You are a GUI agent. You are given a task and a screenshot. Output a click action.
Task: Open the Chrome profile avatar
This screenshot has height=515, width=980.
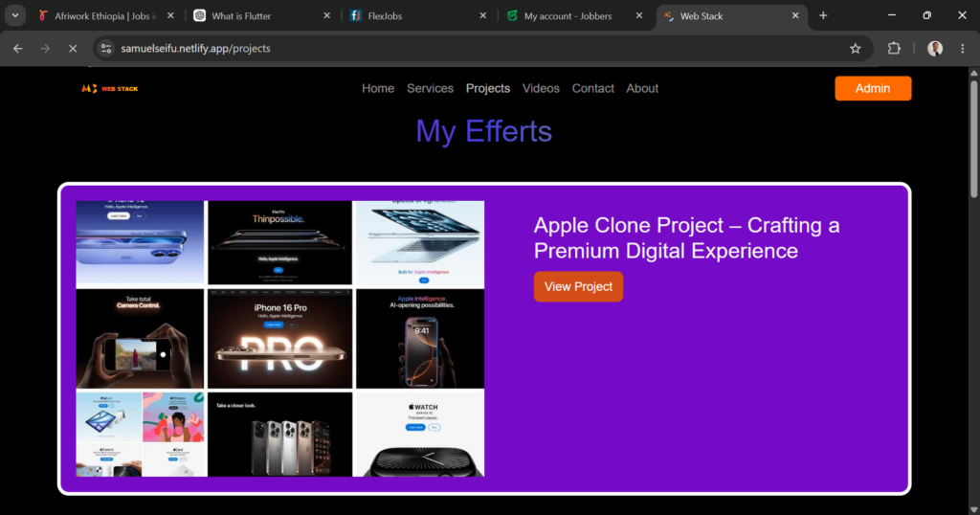click(934, 48)
